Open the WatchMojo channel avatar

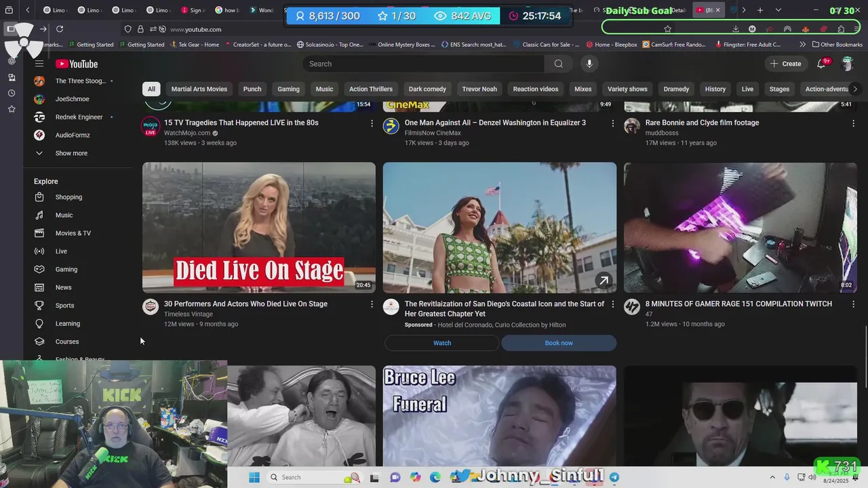151,126
